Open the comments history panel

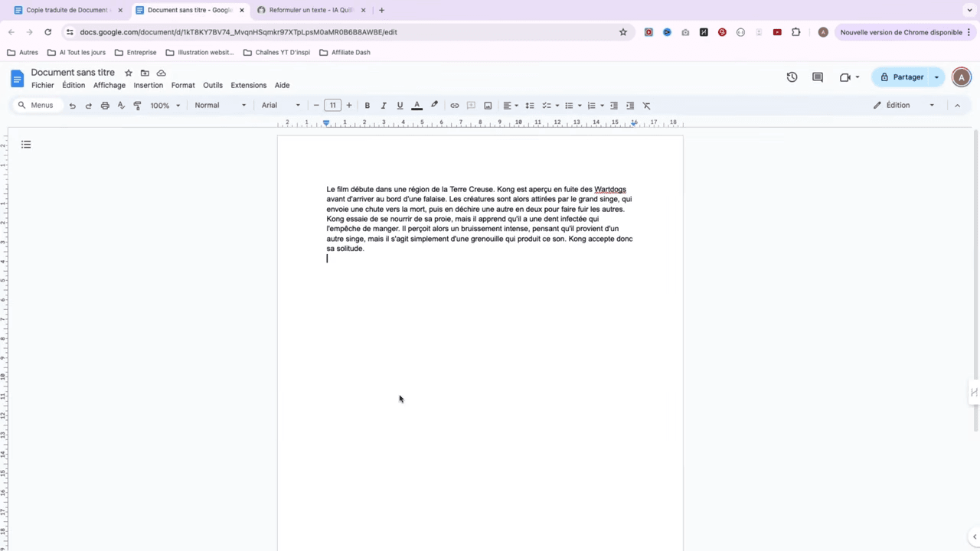coord(818,77)
